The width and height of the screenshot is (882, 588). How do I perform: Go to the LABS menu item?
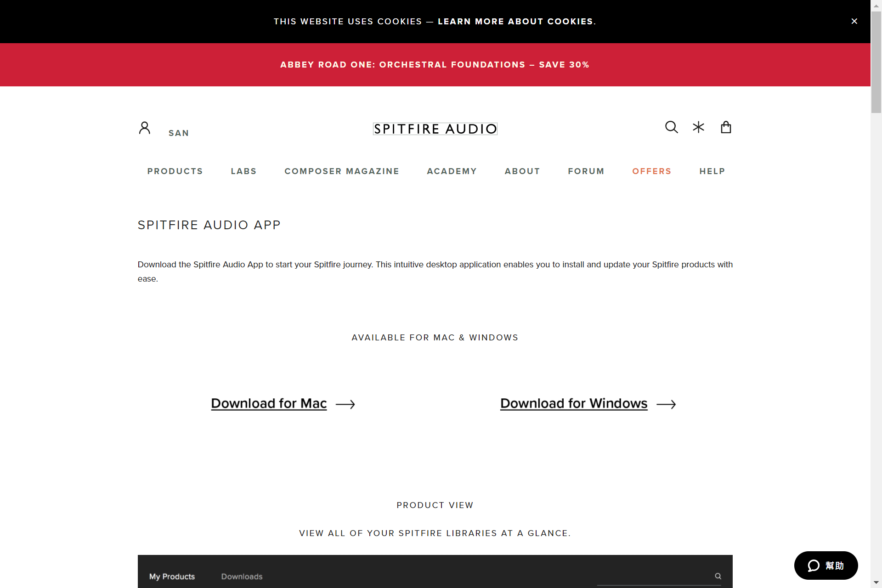243,171
